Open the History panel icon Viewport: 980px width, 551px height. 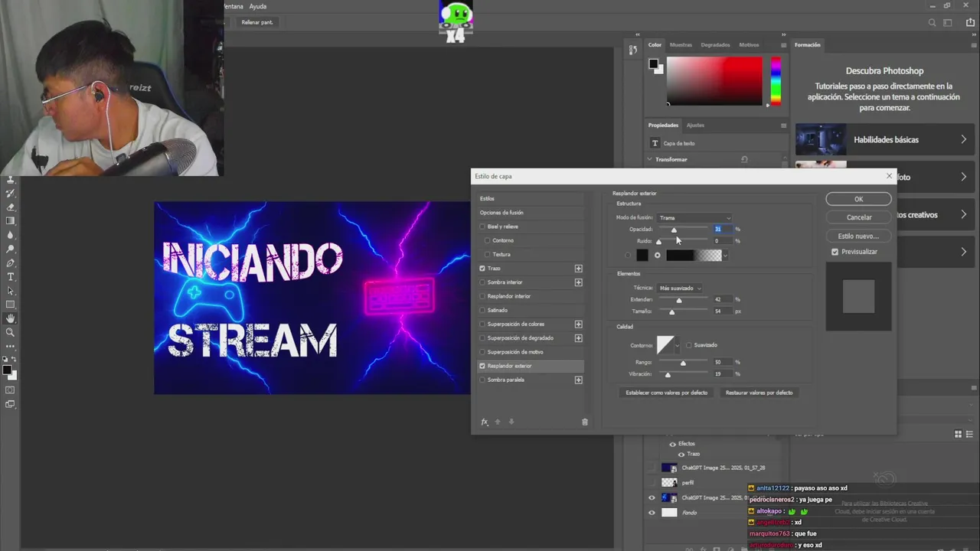point(632,50)
